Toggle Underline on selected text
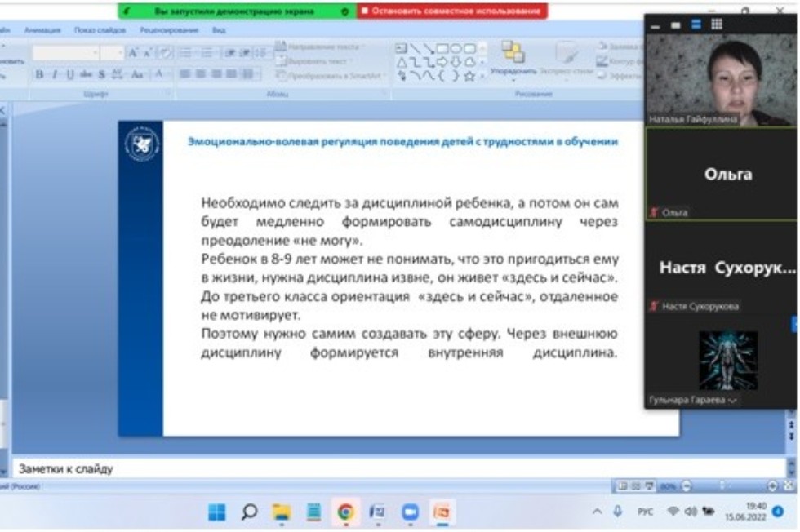 click(x=69, y=73)
